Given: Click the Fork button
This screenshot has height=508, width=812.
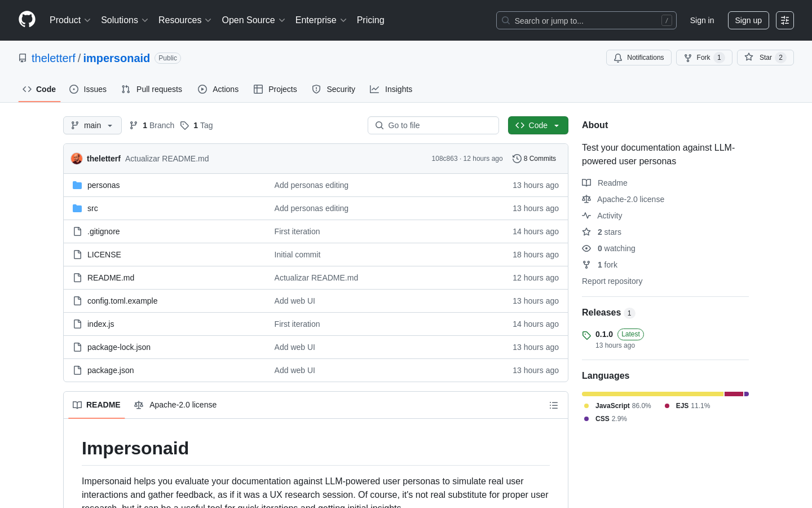Looking at the screenshot, I should point(704,58).
